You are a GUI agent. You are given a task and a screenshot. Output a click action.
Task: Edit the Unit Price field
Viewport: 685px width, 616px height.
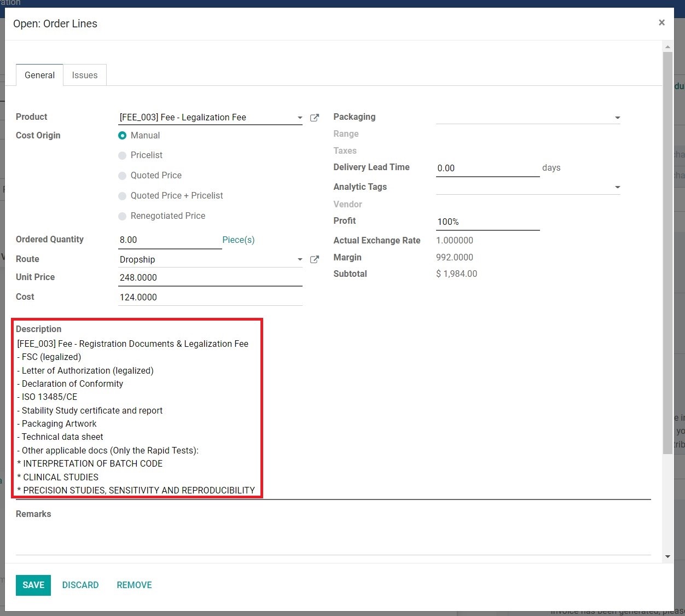tap(211, 277)
